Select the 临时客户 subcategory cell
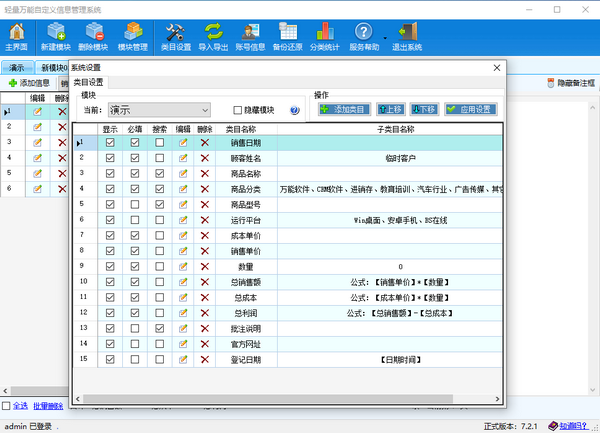Screen dimensions: 600x433 point(390,158)
